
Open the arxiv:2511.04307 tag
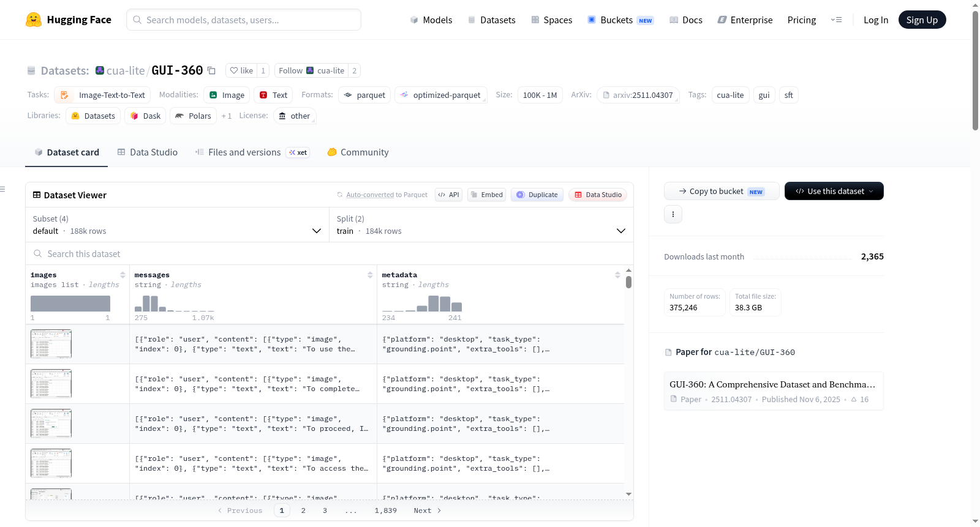tap(638, 95)
